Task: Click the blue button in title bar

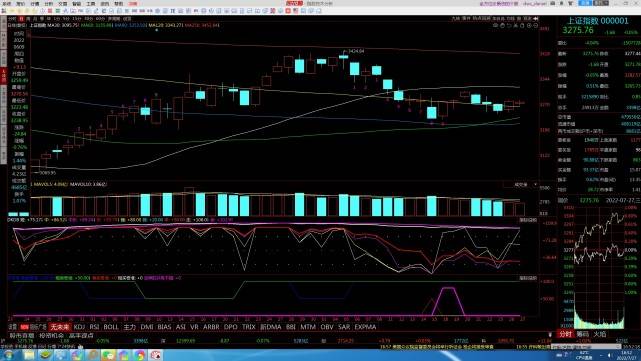Action: [585, 3]
